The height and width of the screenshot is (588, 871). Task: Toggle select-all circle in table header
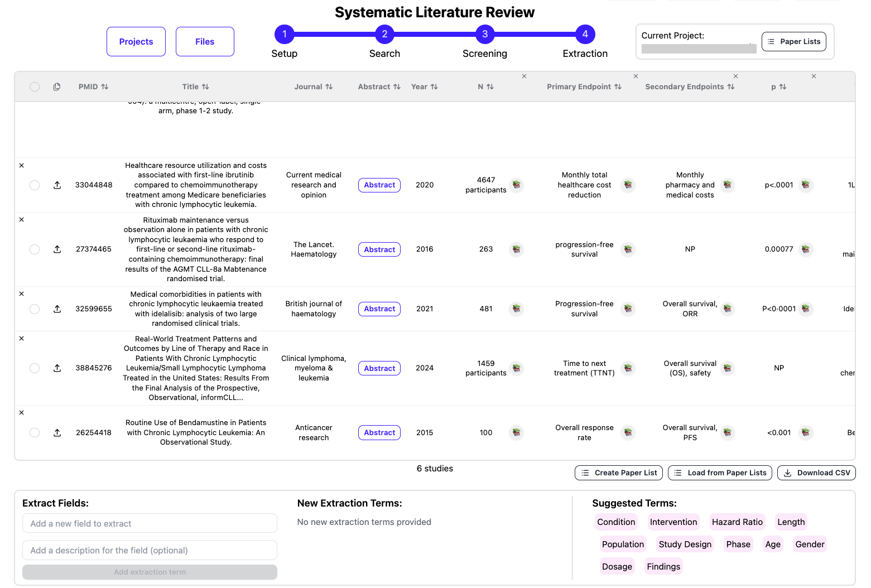pyautogui.click(x=35, y=87)
